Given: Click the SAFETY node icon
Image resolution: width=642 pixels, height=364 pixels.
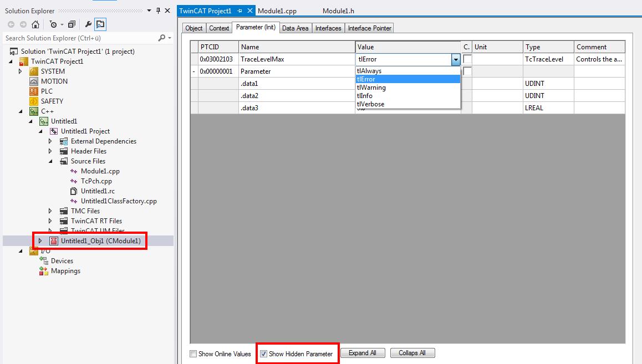Looking at the screenshot, I should click(x=34, y=101).
